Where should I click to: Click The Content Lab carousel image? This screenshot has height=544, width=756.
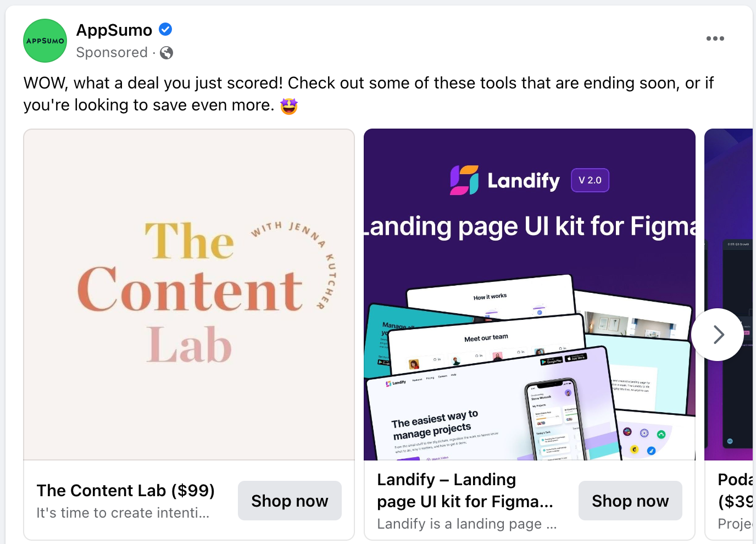(x=188, y=295)
